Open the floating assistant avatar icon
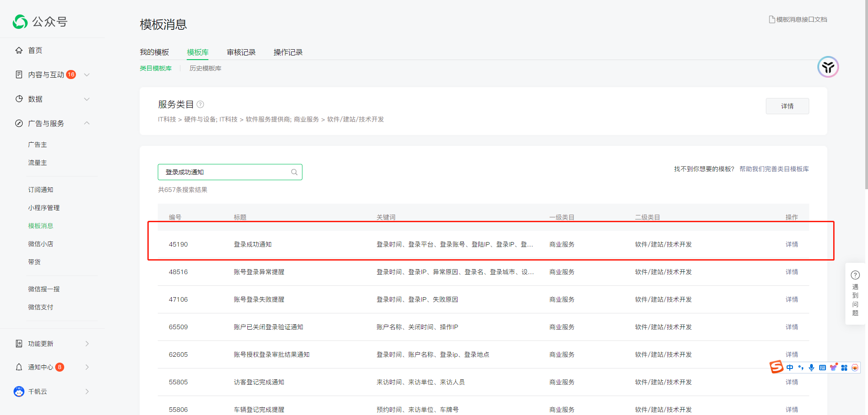The width and height of the screenshot is (868, 415). 828,67
